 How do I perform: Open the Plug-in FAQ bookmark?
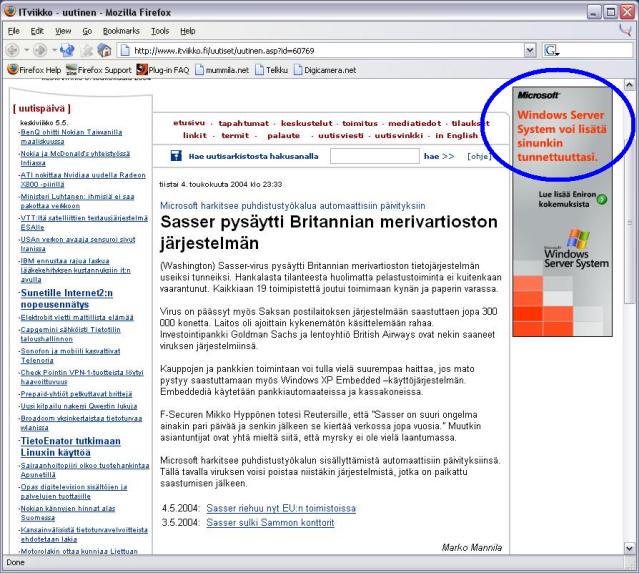161,69
